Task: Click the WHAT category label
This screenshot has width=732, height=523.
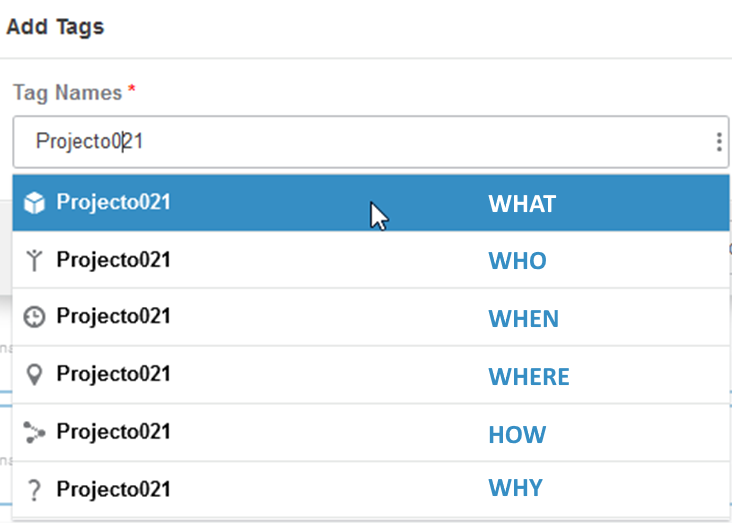Action: click(x=521, y=204)
